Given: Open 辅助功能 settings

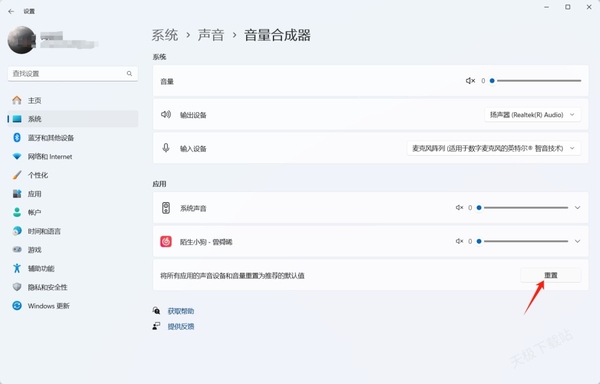Looking at the screenshot, I should pyautogui.click(x=73, y=268).
